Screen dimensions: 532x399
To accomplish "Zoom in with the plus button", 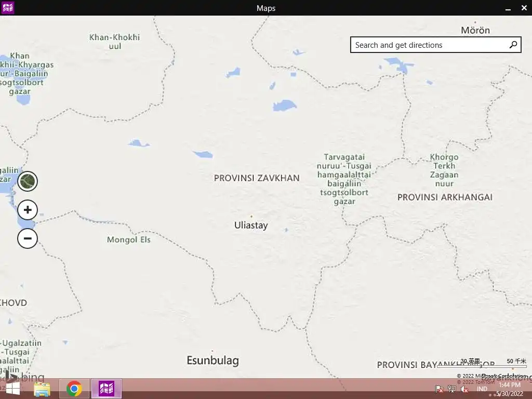I will (28, 210).
